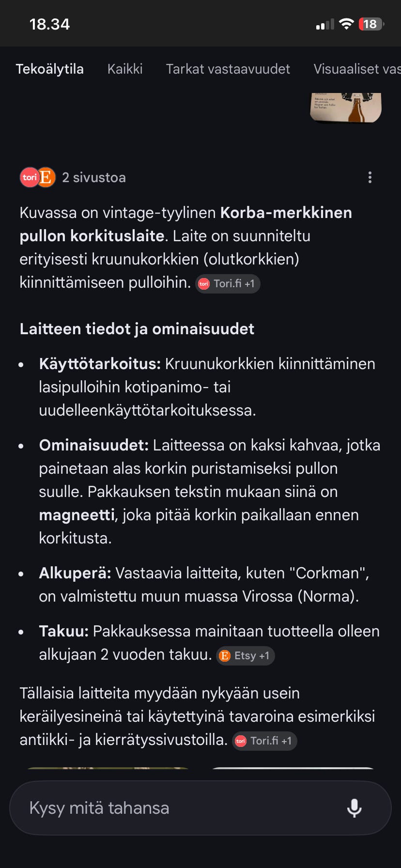Switch to the Kaikki tab

(124, 69)
